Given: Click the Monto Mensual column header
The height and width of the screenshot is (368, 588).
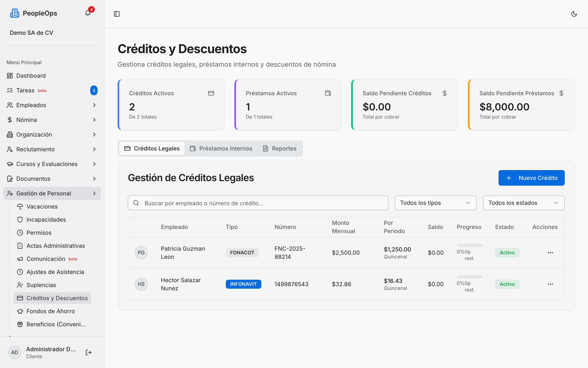Looking at the screenshot, I should [343, 227].
